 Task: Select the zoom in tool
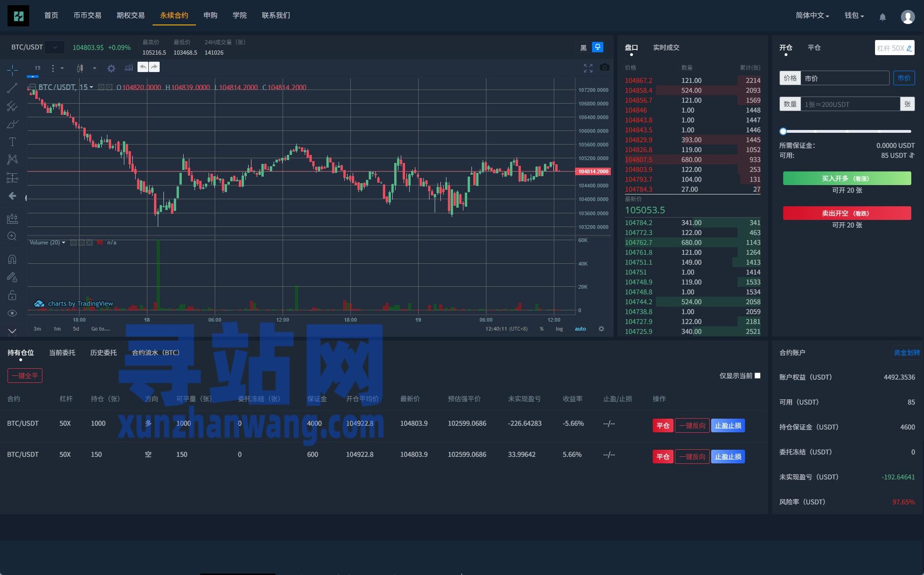(12, 236)
